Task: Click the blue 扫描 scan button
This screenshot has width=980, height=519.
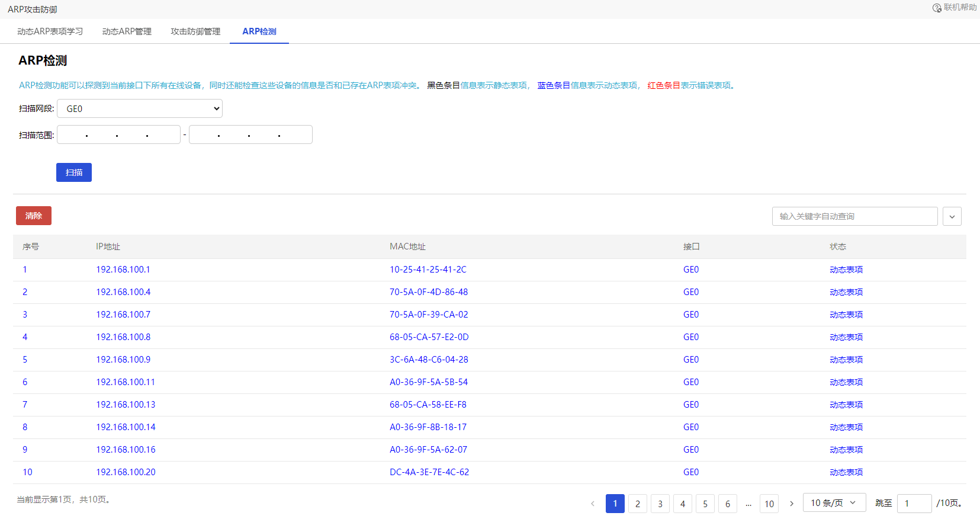Action: point(74,172)
